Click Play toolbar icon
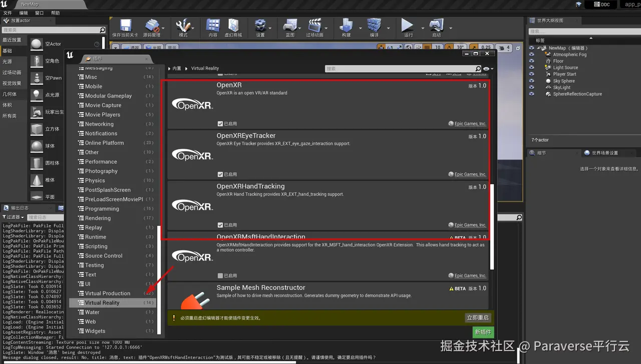Image resolution: width=641 pixels, height=364 pixels. point(408,25)
